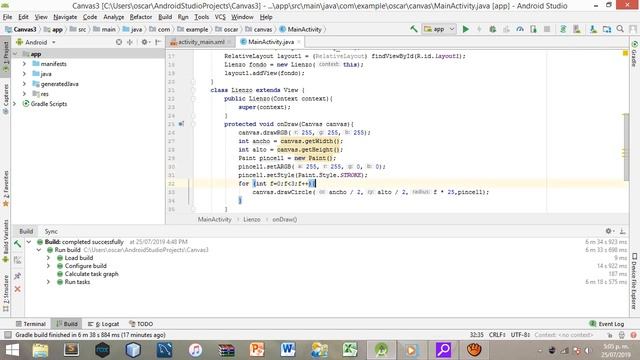
Task: Switch to the Sync tab
Action: 51,231
